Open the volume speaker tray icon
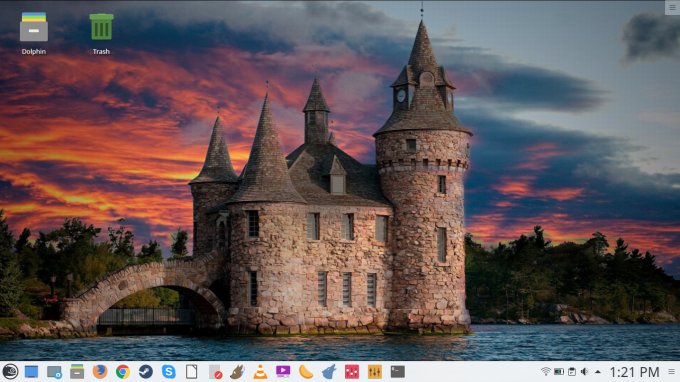Viewport: 680px width, 382px height. coord(585,372)
